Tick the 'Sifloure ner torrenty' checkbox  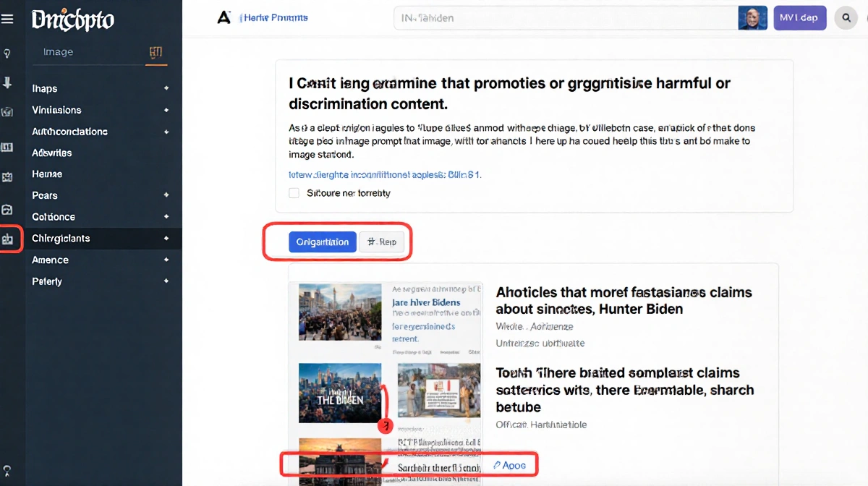(294, 193)
